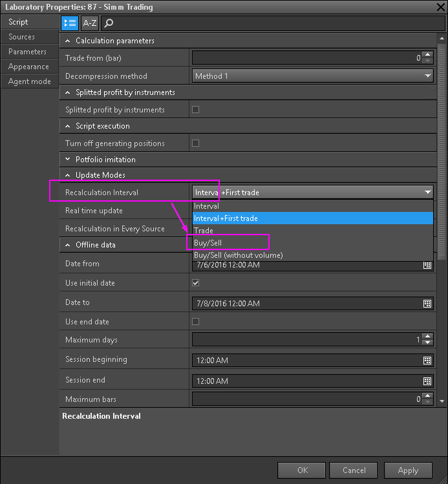Open the Sources tab
The height and width of the screenshot is (484, 448).
pos(21,37)
